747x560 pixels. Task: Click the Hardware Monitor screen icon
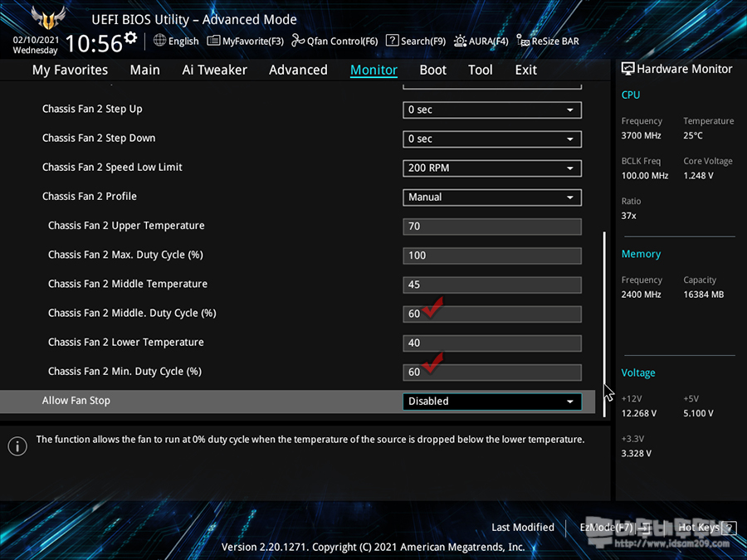pos(628,69)
